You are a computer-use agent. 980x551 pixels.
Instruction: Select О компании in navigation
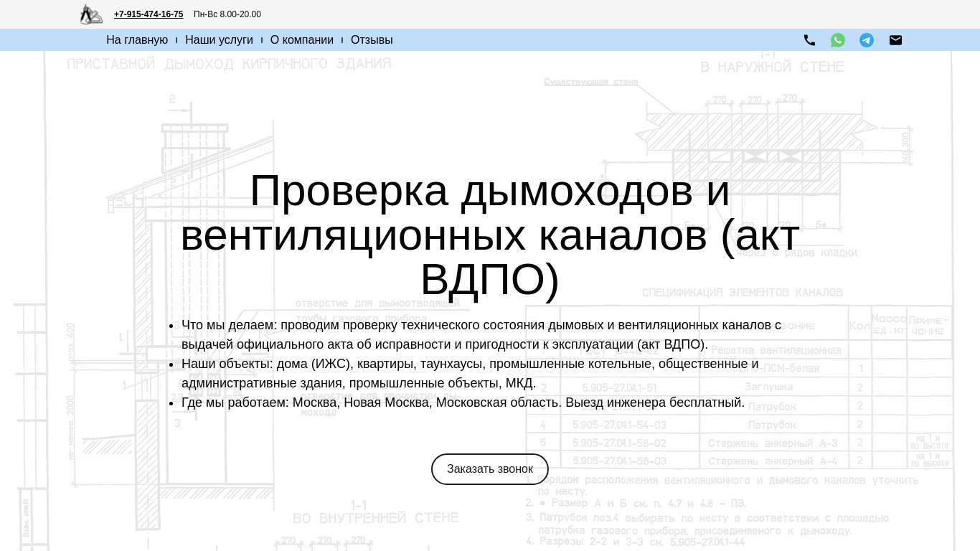pos(301,40)
